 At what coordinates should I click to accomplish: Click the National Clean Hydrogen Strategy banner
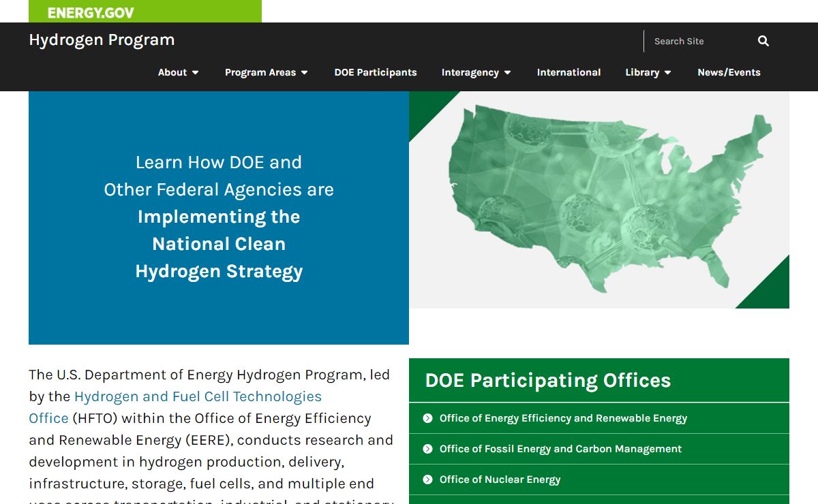coord(219,217)
